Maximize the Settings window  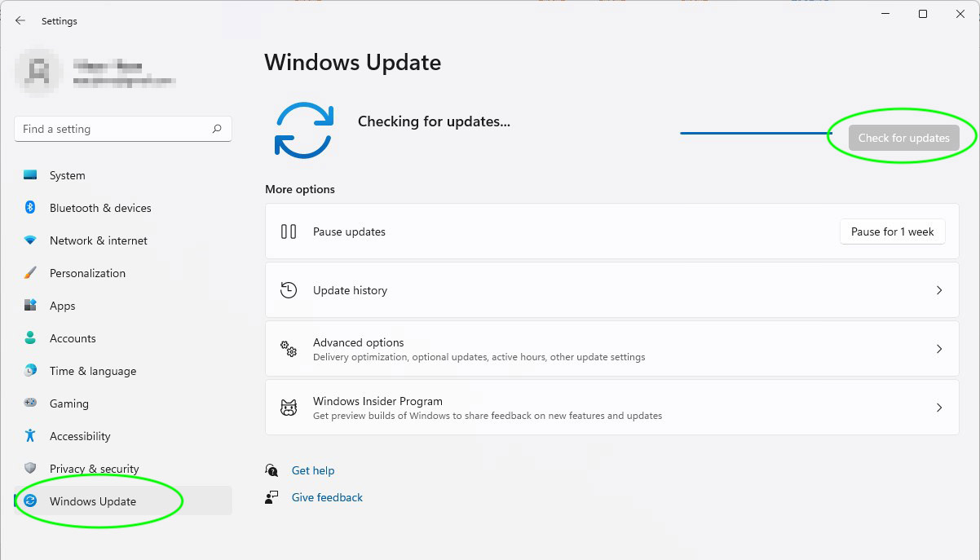923,14
